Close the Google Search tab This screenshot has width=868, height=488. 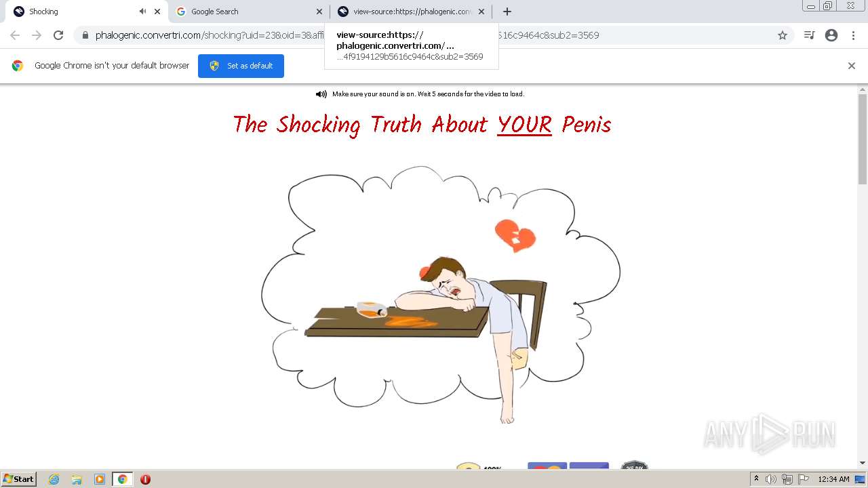click(319, 12)
